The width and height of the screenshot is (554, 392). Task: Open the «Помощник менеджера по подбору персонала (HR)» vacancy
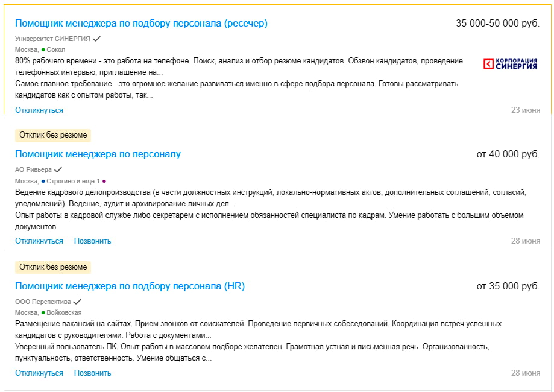[130, 286]
